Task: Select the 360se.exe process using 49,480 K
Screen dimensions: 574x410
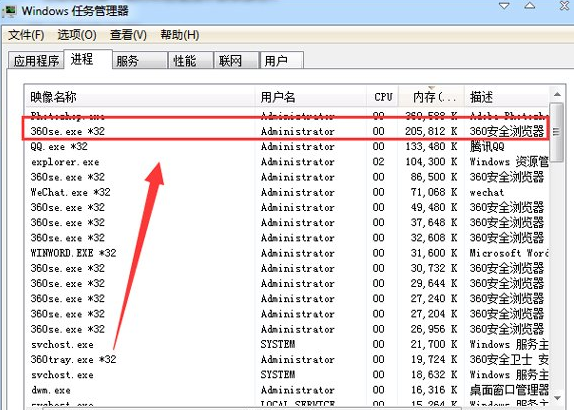Action: point(287,207)
